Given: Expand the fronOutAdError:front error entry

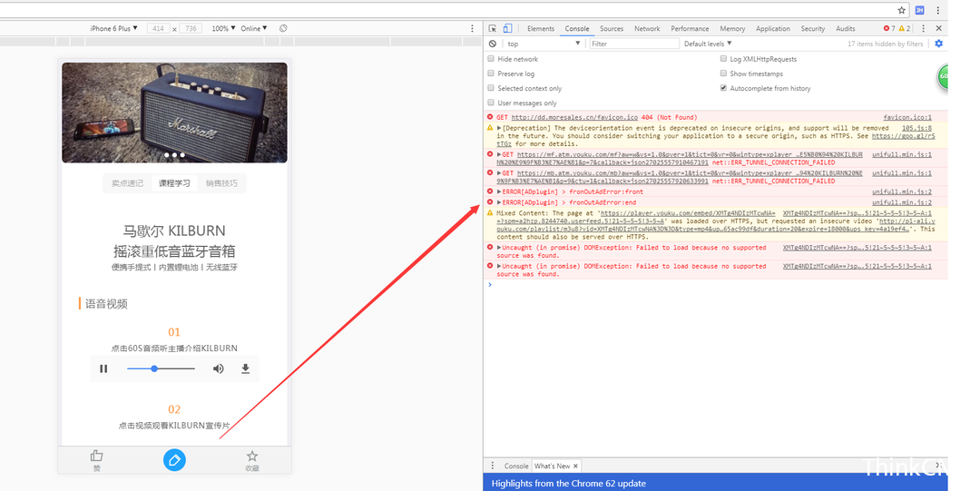Looking at the screenshot, I should click(499, 192).
